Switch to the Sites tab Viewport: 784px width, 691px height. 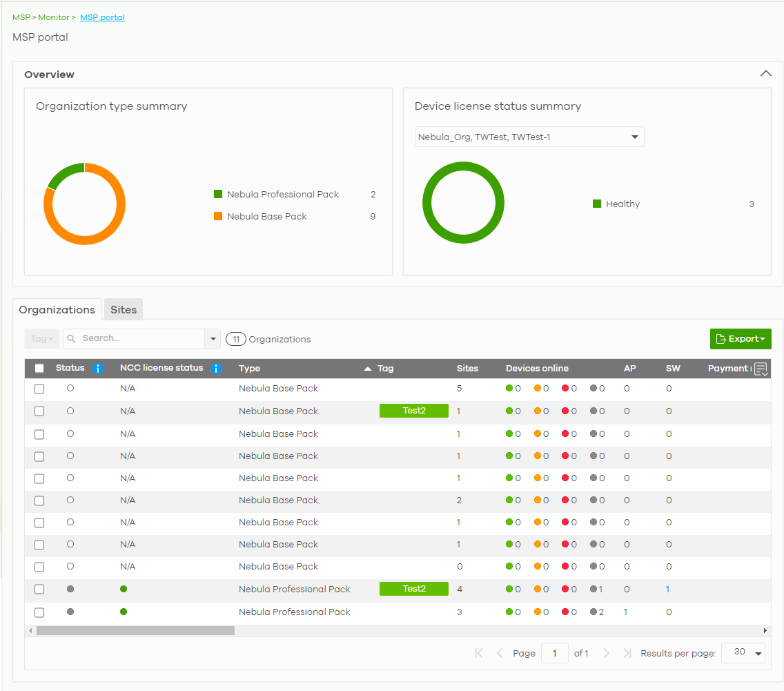[x=124, y=309]
